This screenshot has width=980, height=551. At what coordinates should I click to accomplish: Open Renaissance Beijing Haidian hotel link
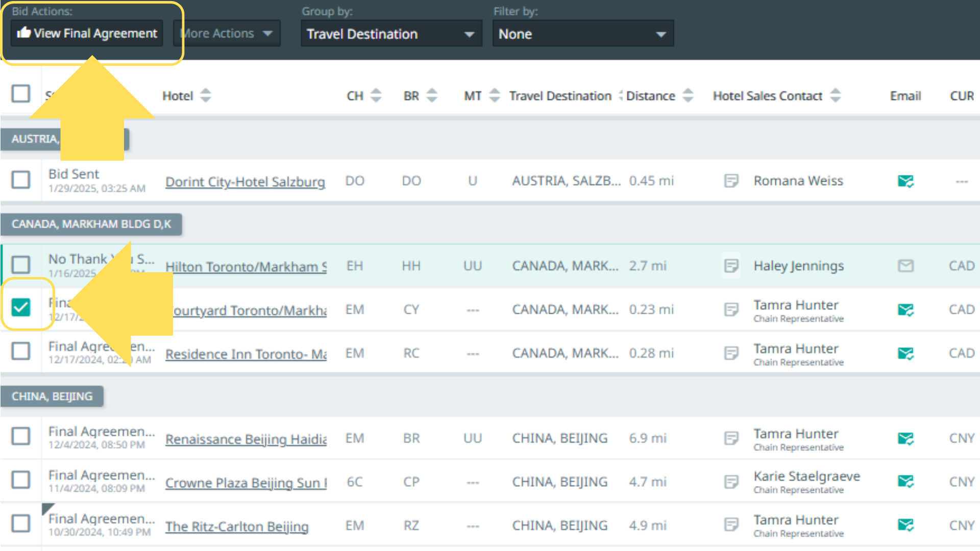tap(246, 439)
